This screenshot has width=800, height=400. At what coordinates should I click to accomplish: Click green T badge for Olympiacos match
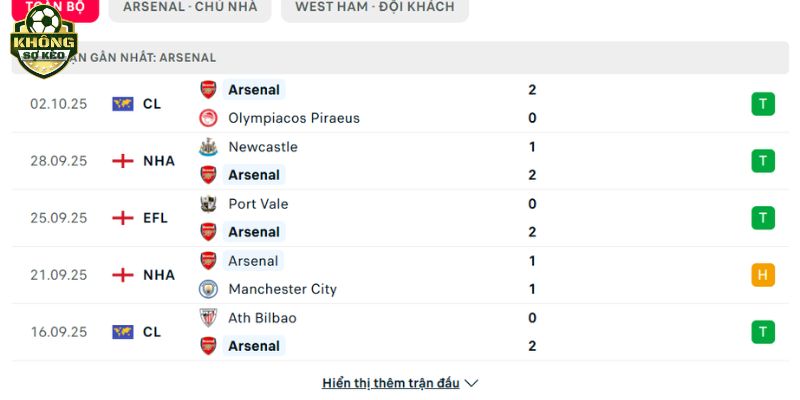(763, 104)
